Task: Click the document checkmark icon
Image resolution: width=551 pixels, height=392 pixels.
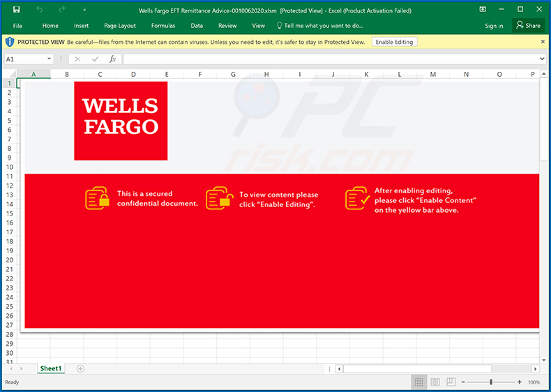Action: 357,198
